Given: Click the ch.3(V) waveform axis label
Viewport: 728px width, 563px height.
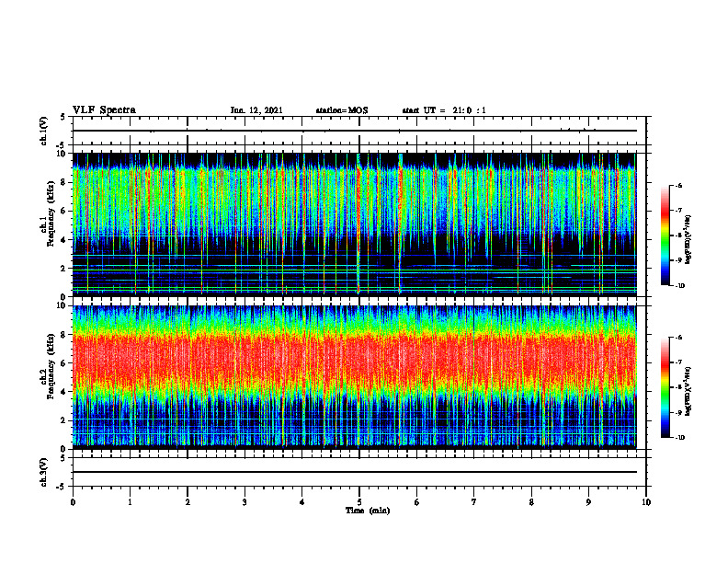Looking at the screenshot, I should click(x=44, y=472).
